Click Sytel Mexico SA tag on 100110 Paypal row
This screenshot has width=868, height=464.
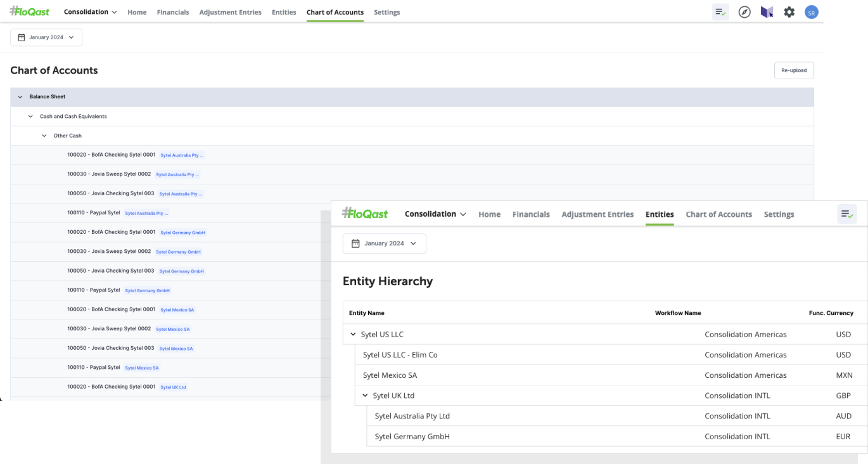coord(142,368)
